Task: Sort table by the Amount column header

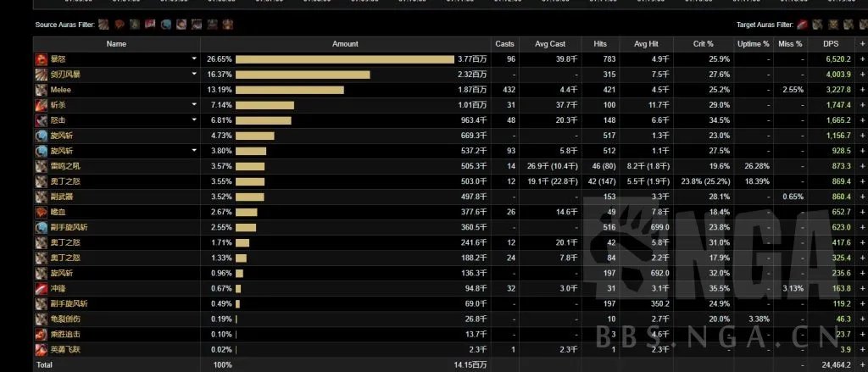Action: [x=345, y=43]
